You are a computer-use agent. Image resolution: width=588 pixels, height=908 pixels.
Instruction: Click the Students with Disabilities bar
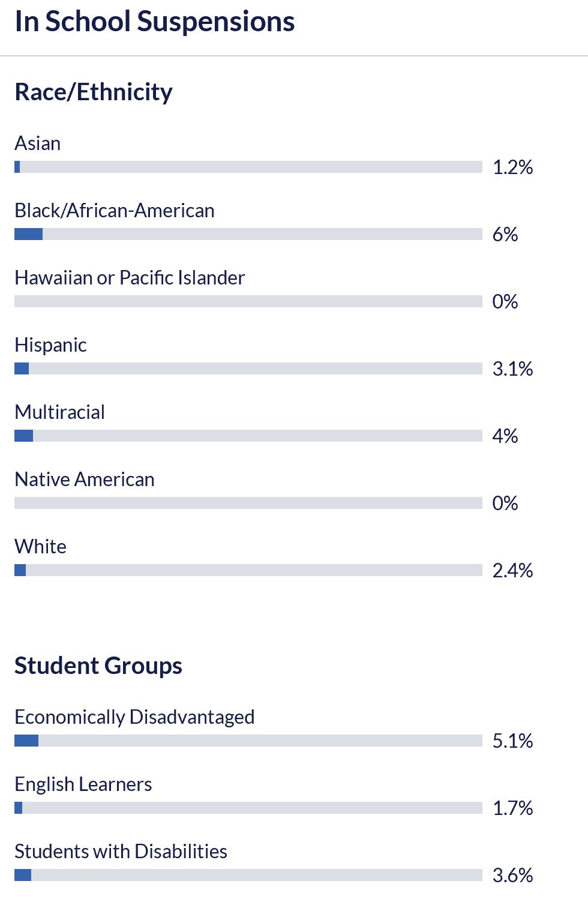pos(248,875)
